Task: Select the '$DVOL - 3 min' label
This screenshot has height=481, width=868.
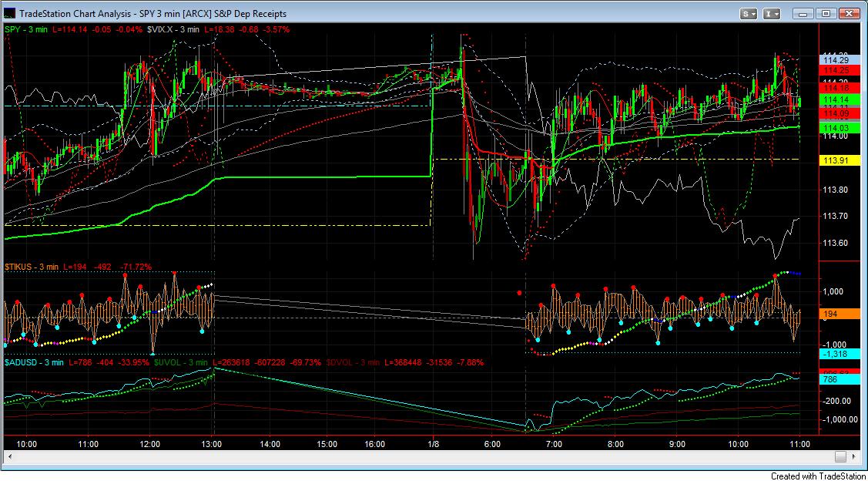Action: click(x=354, y=362)
